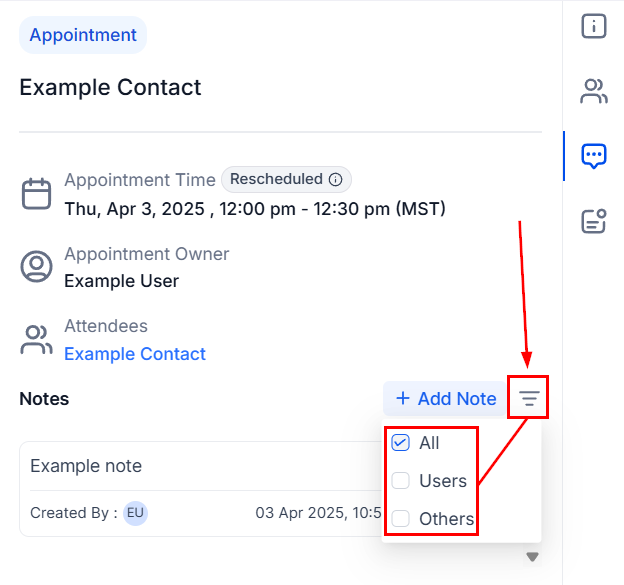Open the Example Contact attendee link
The height and width of the screenshot is (585, 624).
click(x=135, y=354)
